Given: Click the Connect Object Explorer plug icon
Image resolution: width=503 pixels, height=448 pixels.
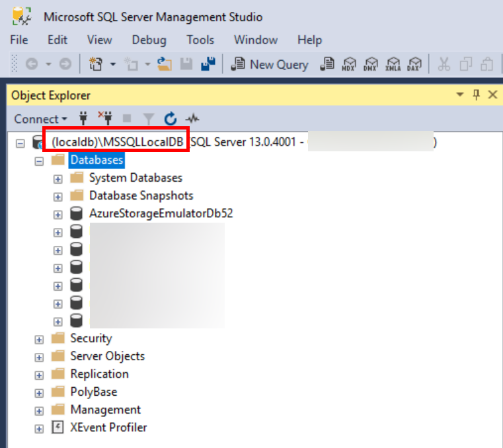Looking at the screenshot, I should [83, 118].
